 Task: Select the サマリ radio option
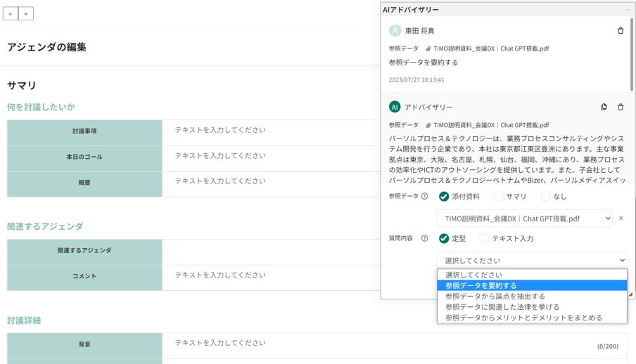click(498, 197)
